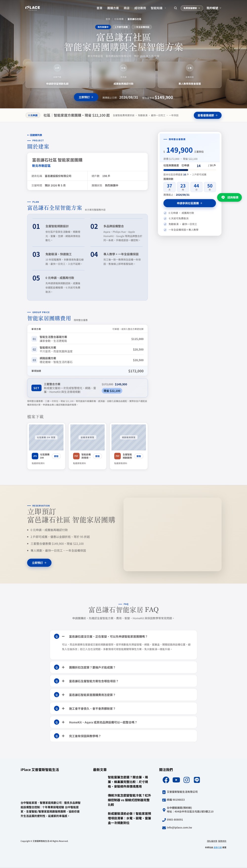
Task: Open the YouTube social icon in footer
Action: click(x=176, y=780)
